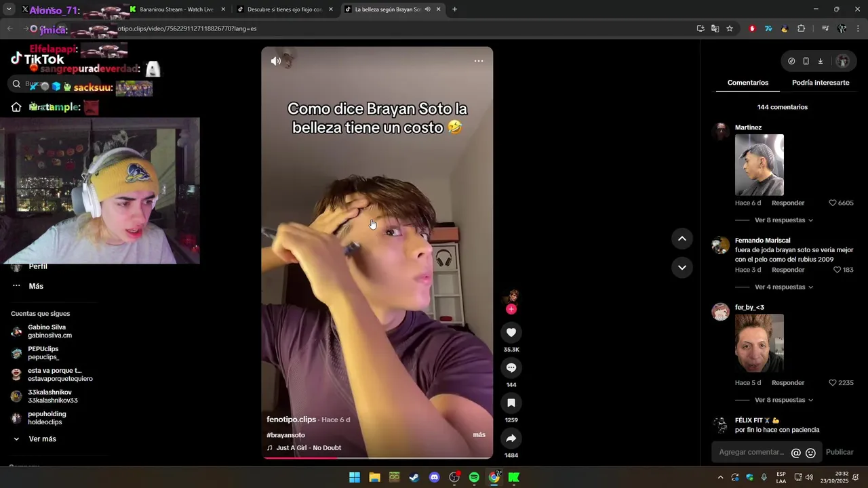Open the red hand extension icon
This screenshot has height=488, width=868.
[752, 28]
